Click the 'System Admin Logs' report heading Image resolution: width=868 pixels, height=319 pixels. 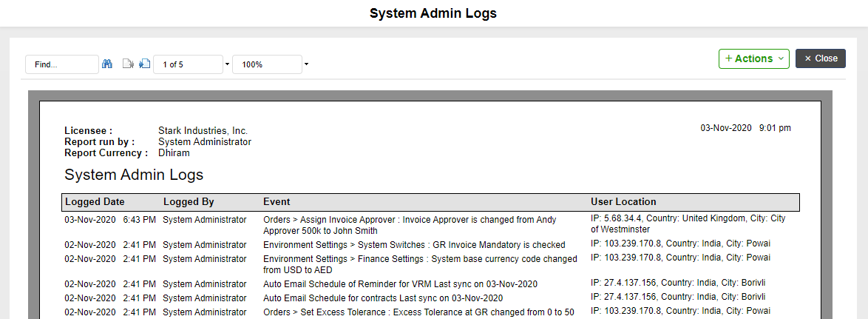click(x=134, y=175)
